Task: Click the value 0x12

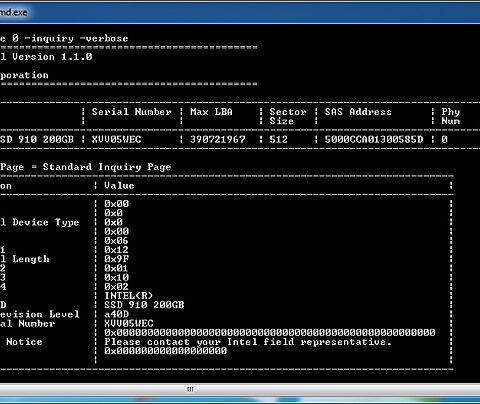Action: [x=116, y=250]
